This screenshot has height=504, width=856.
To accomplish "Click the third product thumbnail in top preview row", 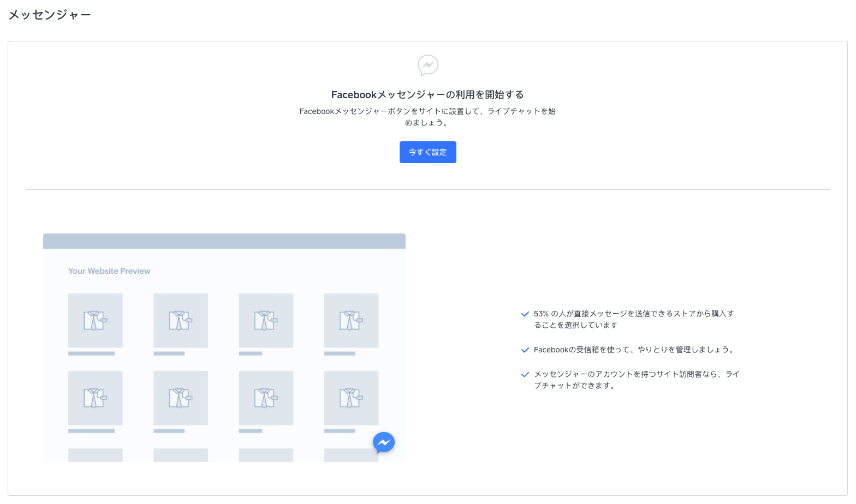I will (266, 321).
